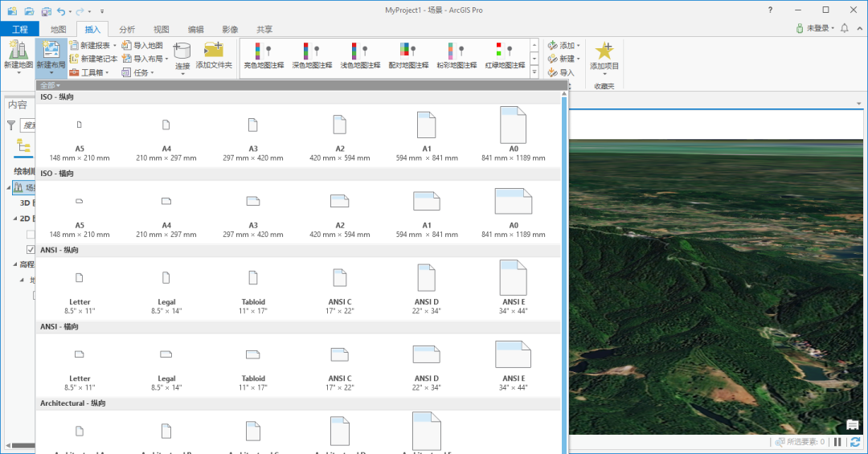The height and width of the screenshot is (454, 868).
Task: Click the Import (导入) styles button
Action: (562, 72)
